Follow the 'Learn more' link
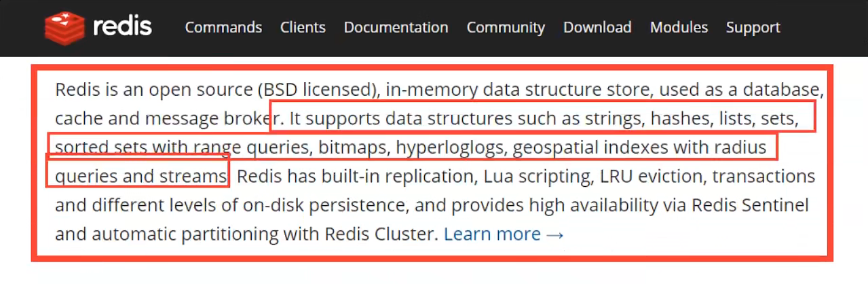The width and height of the screenshot is (868, 284). (x=492, y=234)
